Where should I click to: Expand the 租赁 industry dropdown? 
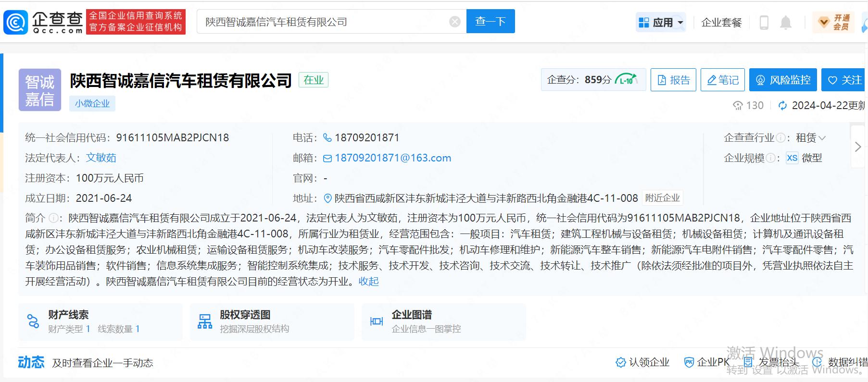811,138
